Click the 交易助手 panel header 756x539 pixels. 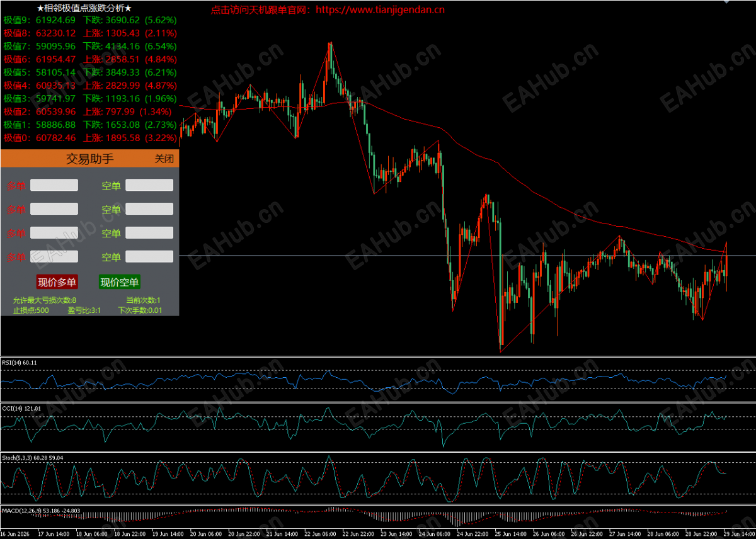click(90, 159)
